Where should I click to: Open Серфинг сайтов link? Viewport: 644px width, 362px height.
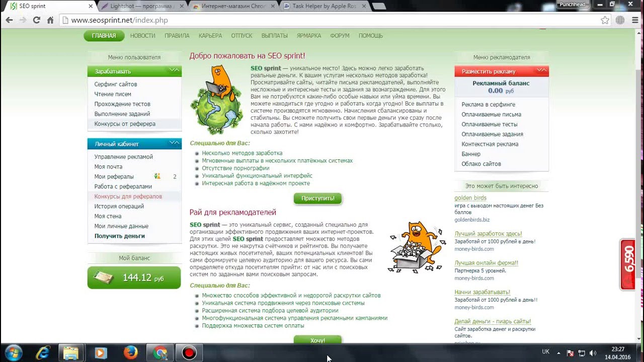point(116,84)
